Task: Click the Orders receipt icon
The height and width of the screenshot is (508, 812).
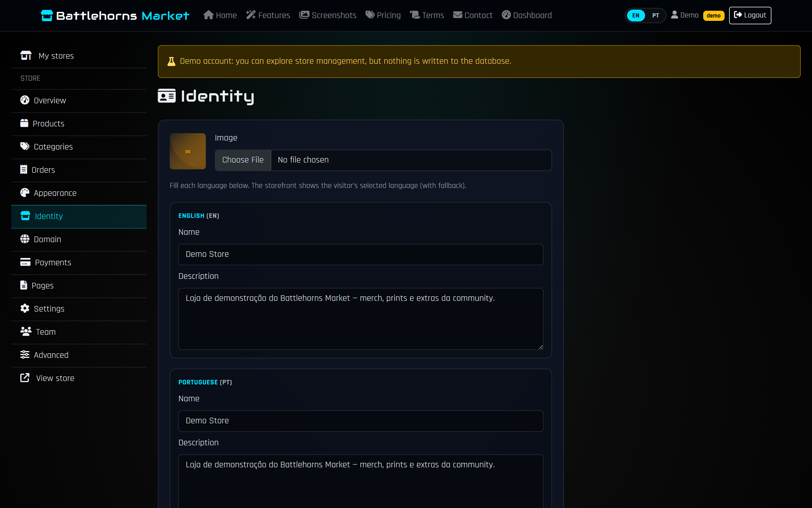Action: click(23, 170)
